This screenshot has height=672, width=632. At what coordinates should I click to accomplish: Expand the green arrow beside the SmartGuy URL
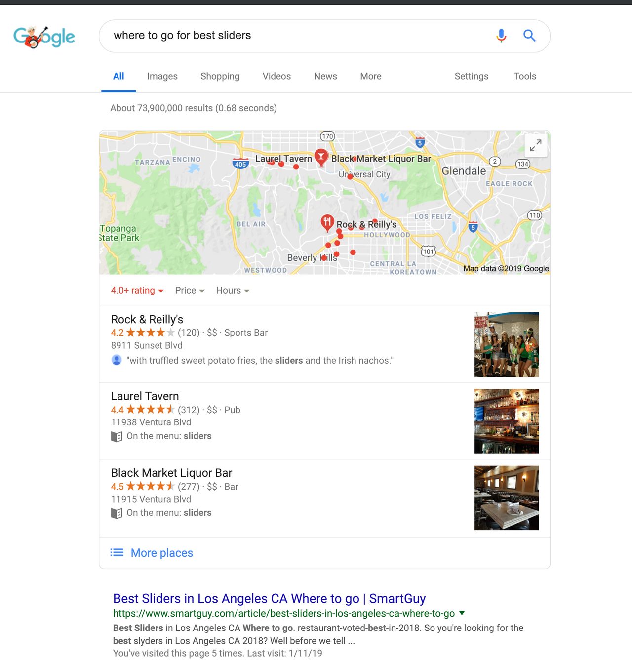point(462,613)
